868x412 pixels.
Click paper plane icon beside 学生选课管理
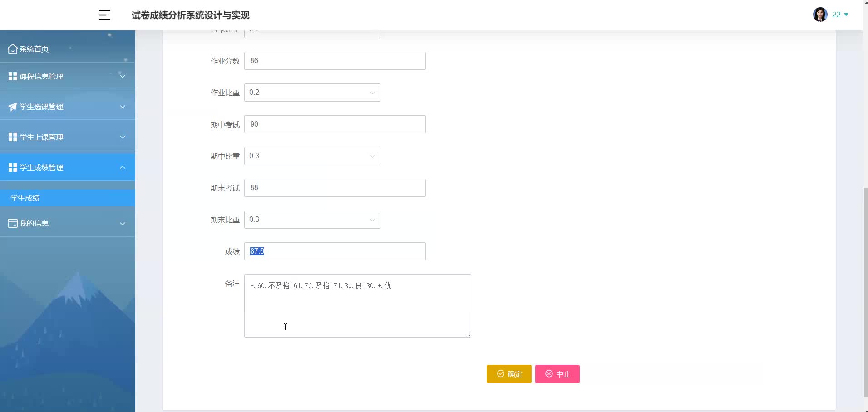pyautogui.click(x=13, y=107)
